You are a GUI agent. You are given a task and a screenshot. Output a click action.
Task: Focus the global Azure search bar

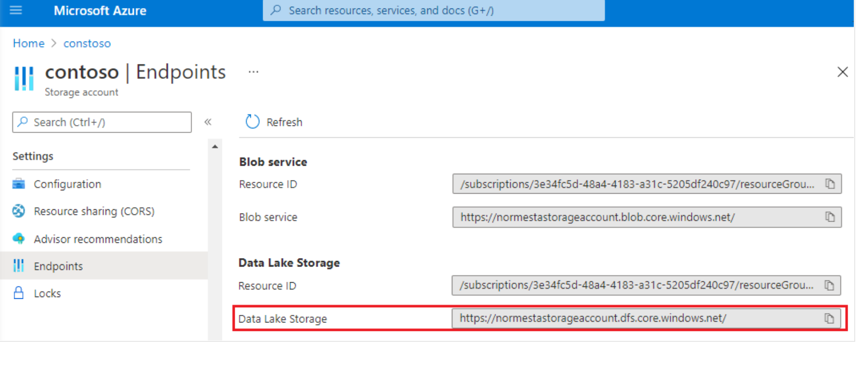(434, 10)
